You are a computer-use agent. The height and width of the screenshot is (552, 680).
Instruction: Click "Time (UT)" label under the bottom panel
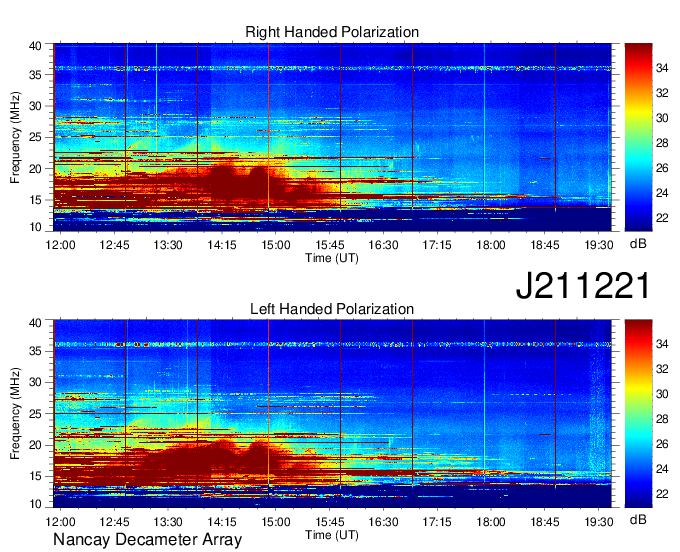pos(332,535)
